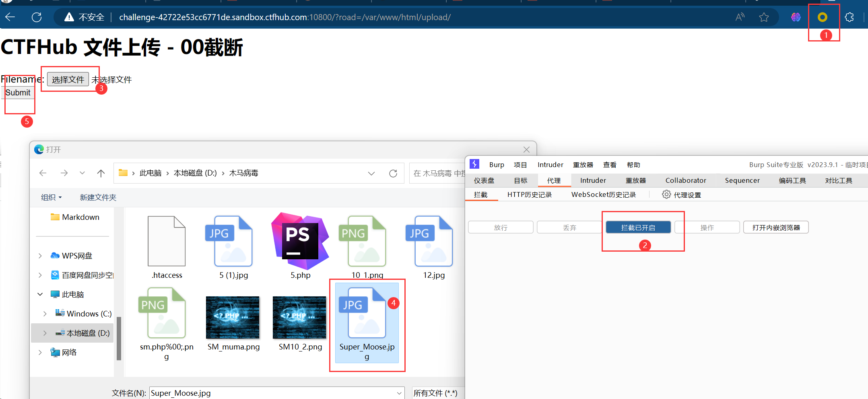This screenshot has height=399, width=868.
Task: Collapse the 此电脑 tree node
Action: click(x=40, y=294)
